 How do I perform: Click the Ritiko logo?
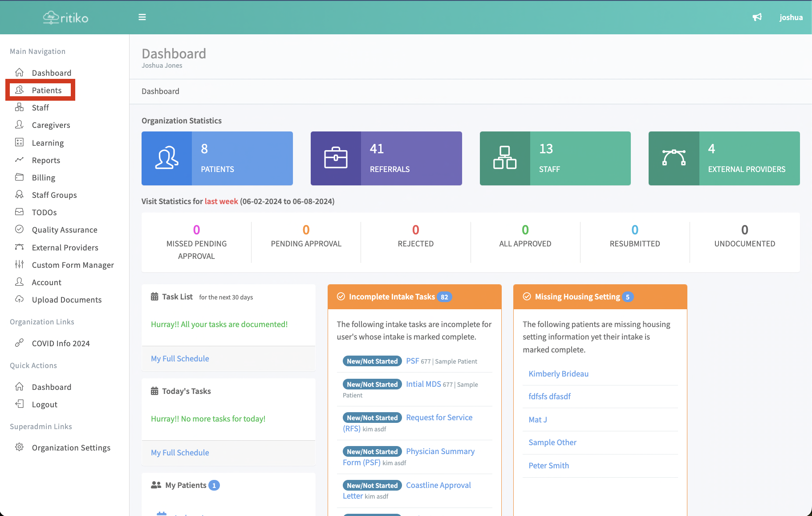click(65, 18)
